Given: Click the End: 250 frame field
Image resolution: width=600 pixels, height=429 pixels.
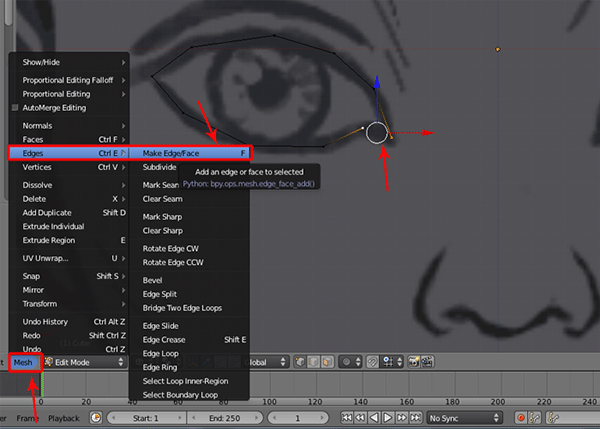Looking at the screenshot, I should click(225, 418).
